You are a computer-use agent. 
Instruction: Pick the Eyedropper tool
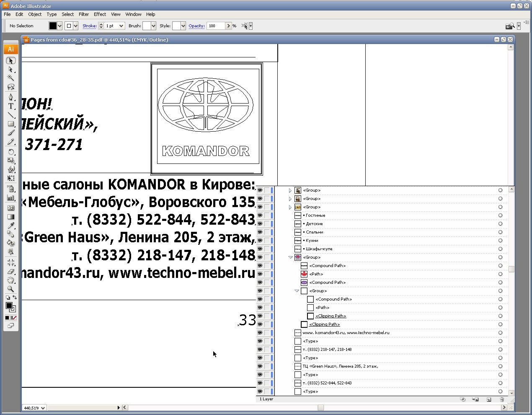coord(11,226)
